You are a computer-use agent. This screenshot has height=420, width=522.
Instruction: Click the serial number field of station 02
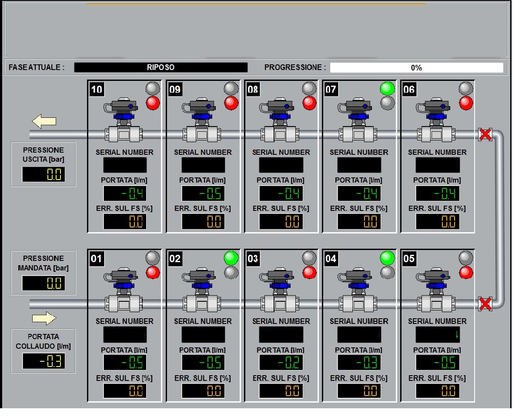coord(203,334)
